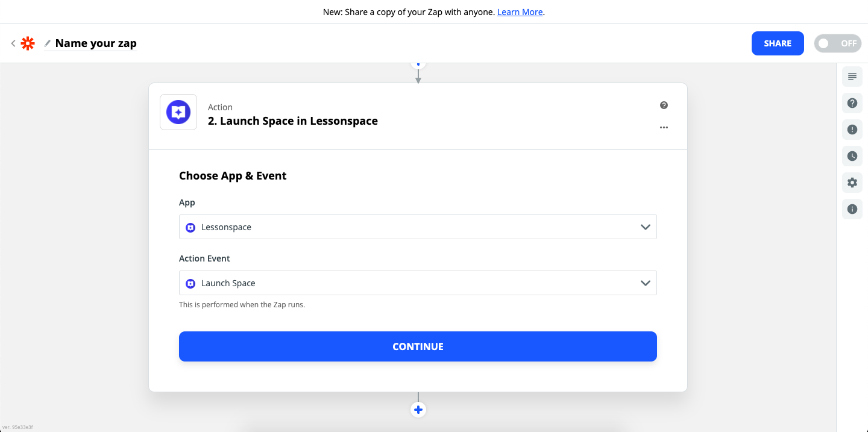Open the sidebar alerts exclamation icon

click(852, 130)
